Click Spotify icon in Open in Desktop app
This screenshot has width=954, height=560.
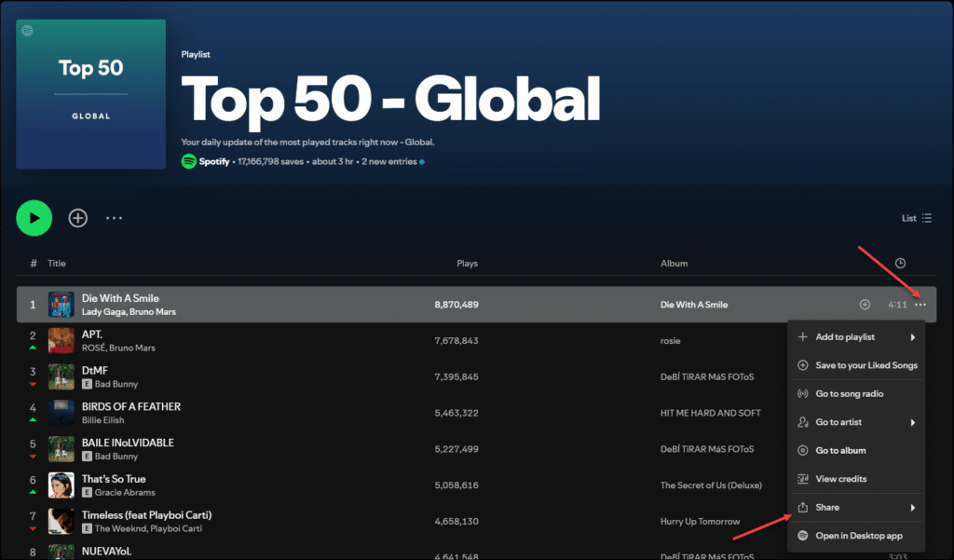click(803, 536)
